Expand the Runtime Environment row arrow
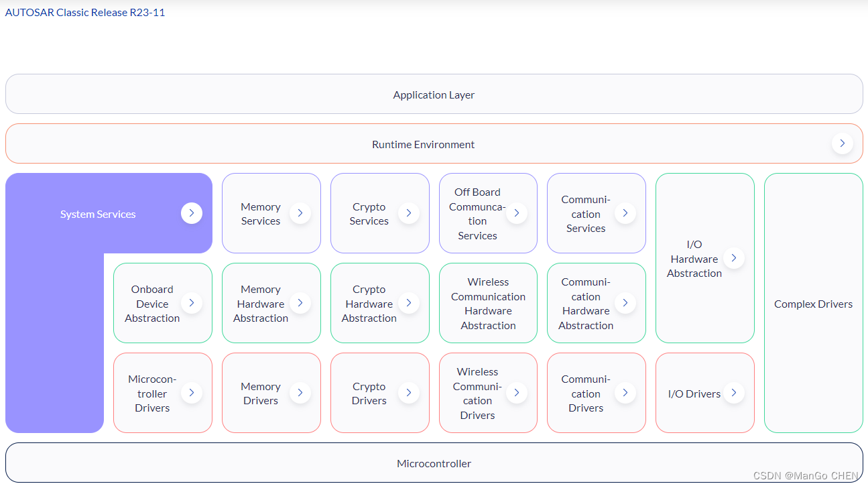Image resolution: width=868 pixels, height=486 pixels. pyautogui.click(x=842, y=143)
